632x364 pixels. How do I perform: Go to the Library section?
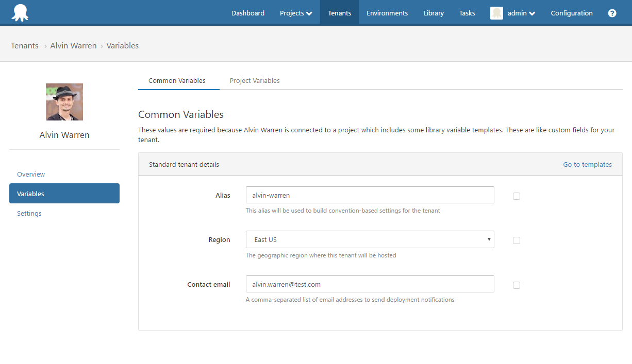433,13
